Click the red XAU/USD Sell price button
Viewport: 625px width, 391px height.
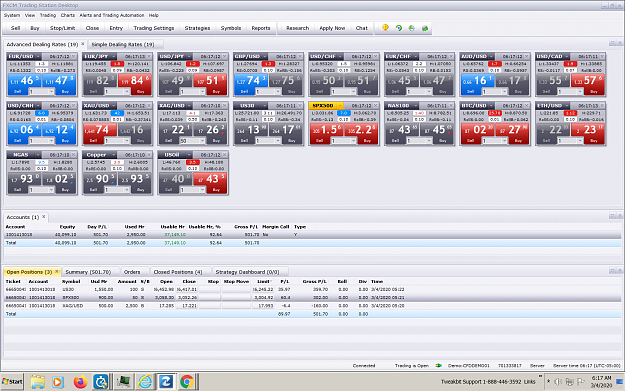pyautogui.click(x=100, y=133)
